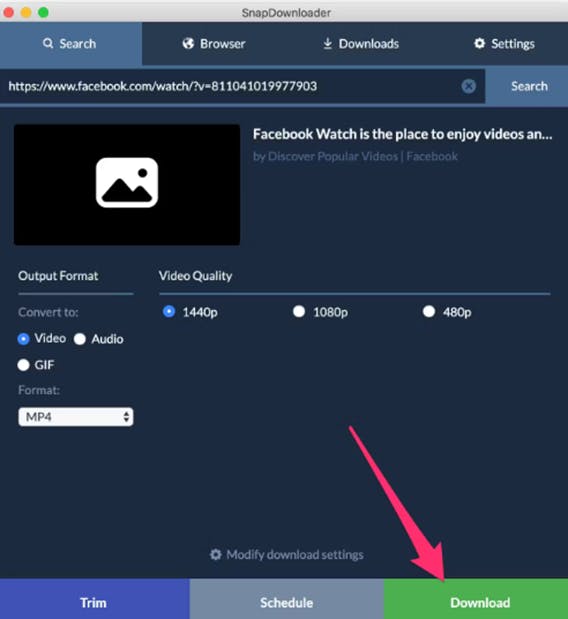
Task: Go to the Settings tab
Action: [504, 44]
